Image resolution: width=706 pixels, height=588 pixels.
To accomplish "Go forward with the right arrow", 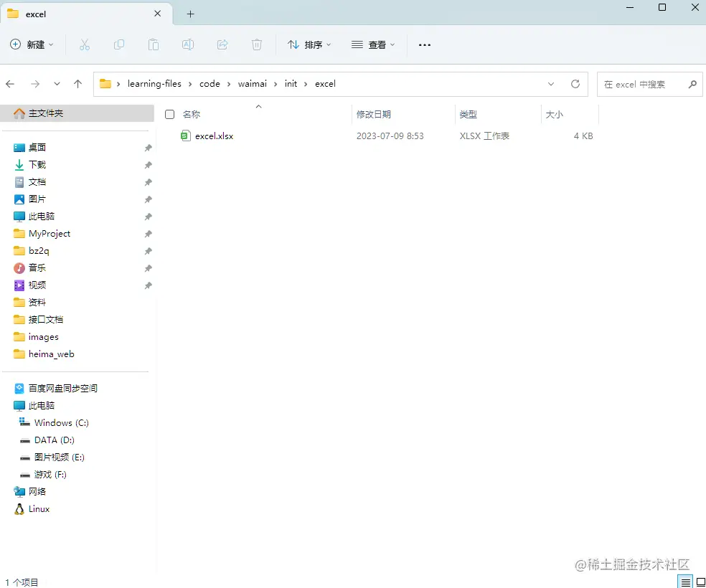I will [x=35, y=84].
